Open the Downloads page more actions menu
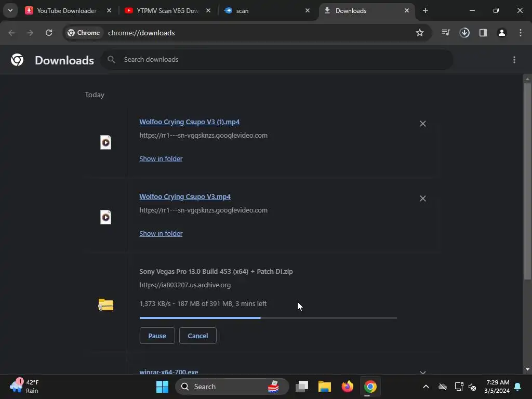The height and width of the screenshot is (399, 532). coord(514,60)
